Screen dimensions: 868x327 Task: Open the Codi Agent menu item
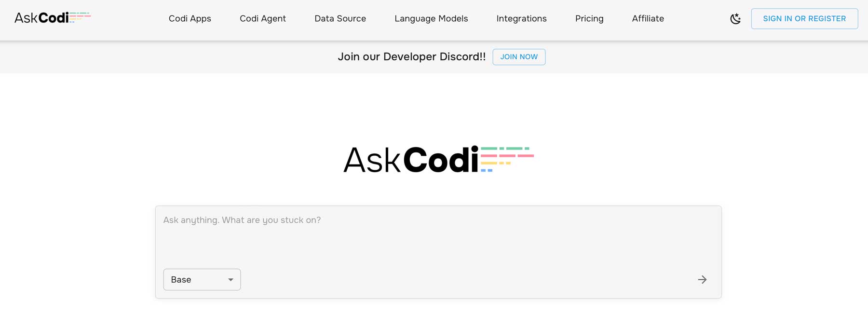(263, 19)
